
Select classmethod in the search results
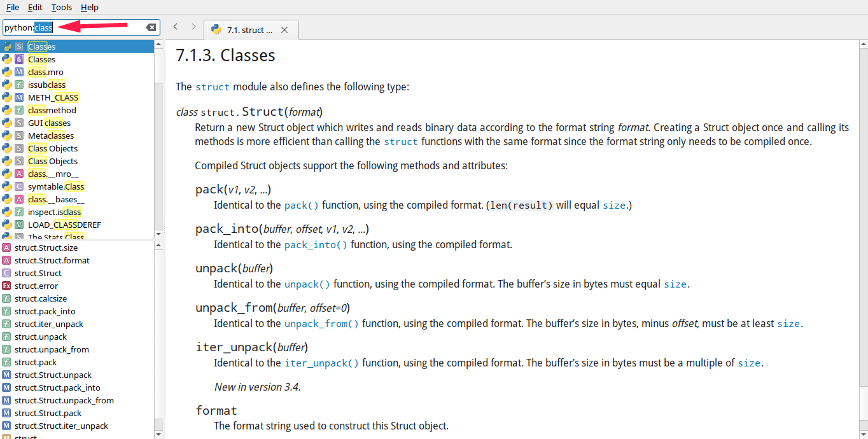point(52,110)
